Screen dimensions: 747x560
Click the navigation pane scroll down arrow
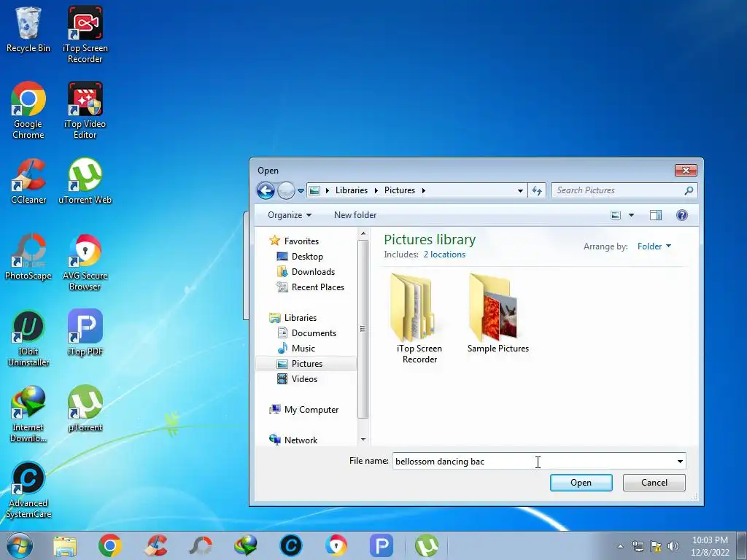[x=363, y=440]
